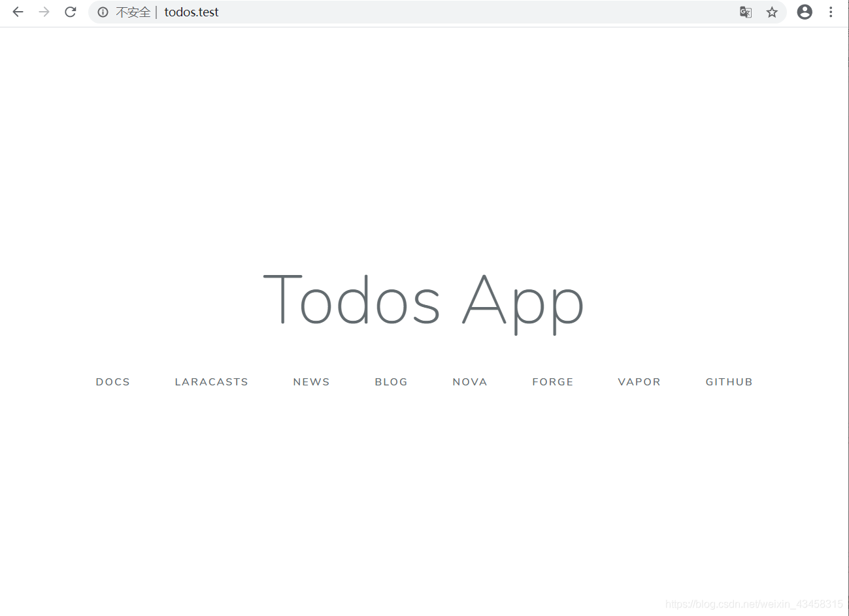Screen dimensions: 849x616
Task: Focus the address bar showing todos.test
Action: point(438,12)
